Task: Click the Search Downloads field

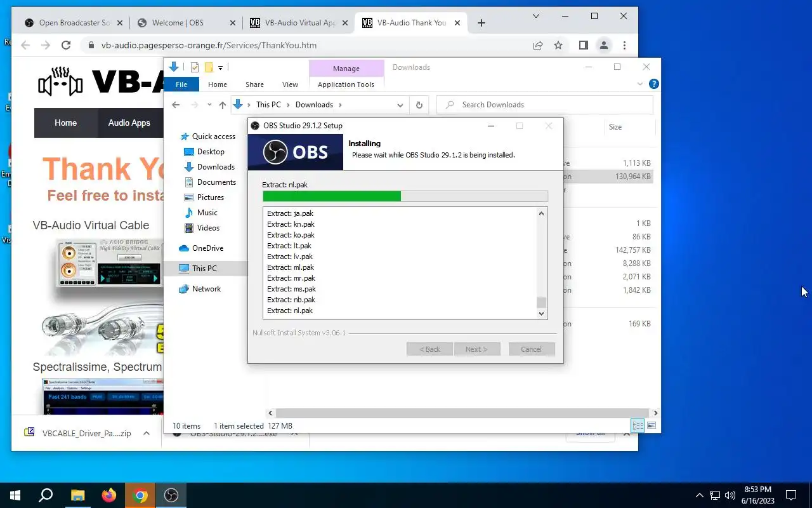Action: pos(545,105)
